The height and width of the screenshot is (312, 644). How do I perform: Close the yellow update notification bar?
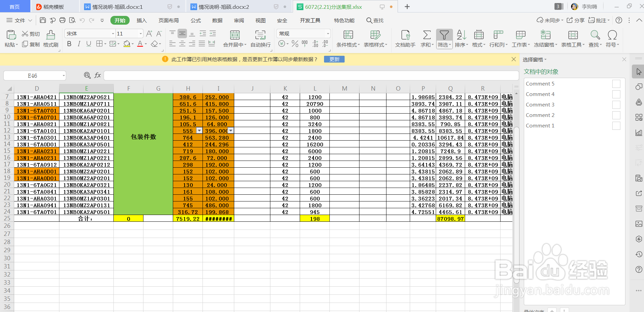pyautogui.click(x=514, y=59)
